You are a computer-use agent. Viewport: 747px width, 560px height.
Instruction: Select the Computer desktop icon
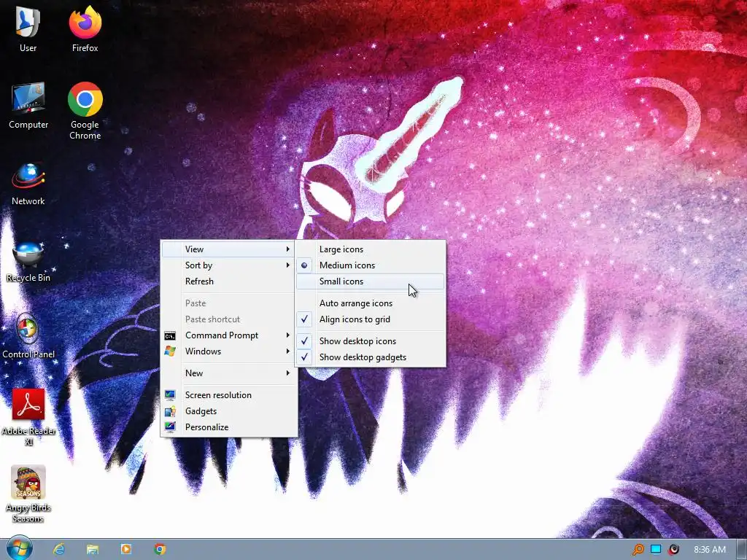28,105
